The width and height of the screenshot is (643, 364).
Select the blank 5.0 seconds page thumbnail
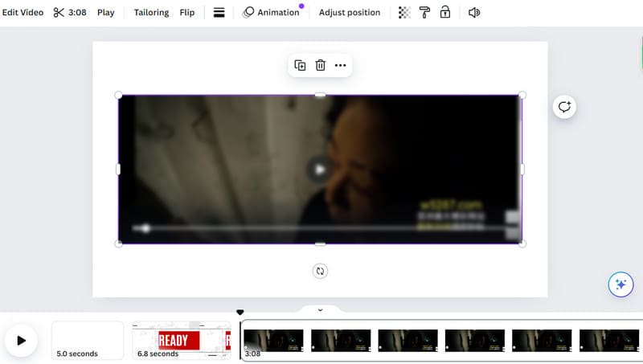tap(88, 341)
